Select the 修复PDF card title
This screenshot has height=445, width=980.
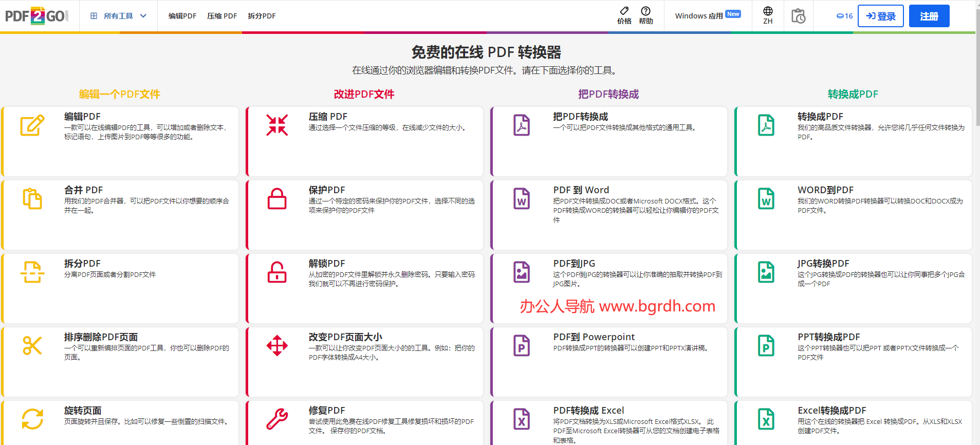coord(327,411)
